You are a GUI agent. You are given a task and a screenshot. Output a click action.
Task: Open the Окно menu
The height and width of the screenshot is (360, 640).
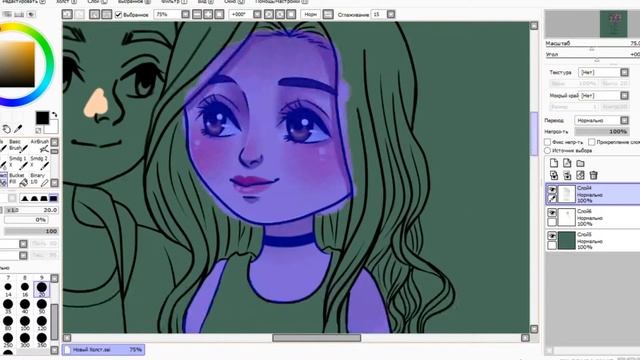[234, 2]
